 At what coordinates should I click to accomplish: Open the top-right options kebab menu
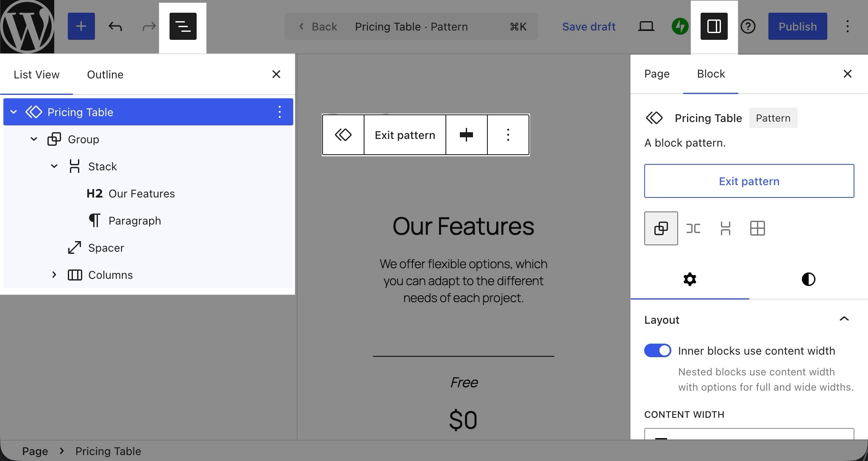click(x=848, y=26)
